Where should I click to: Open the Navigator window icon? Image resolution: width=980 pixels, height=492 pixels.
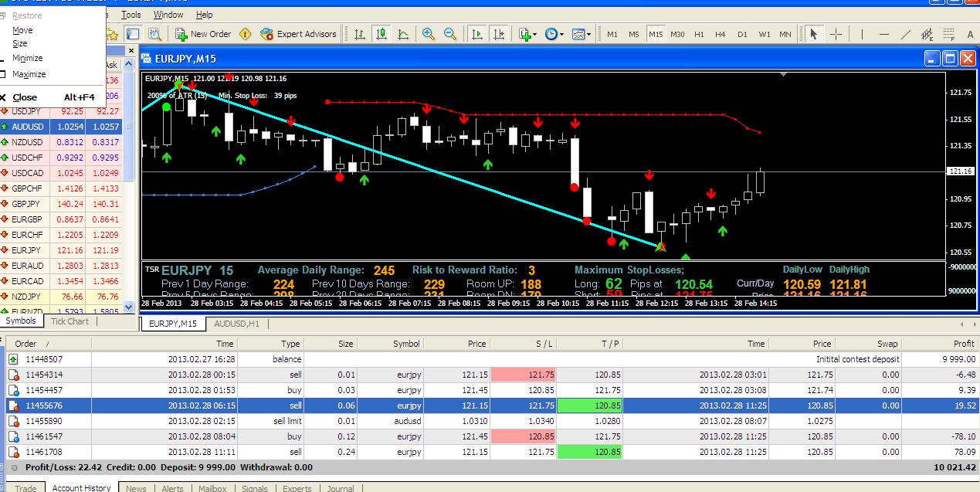pos(113,34)
